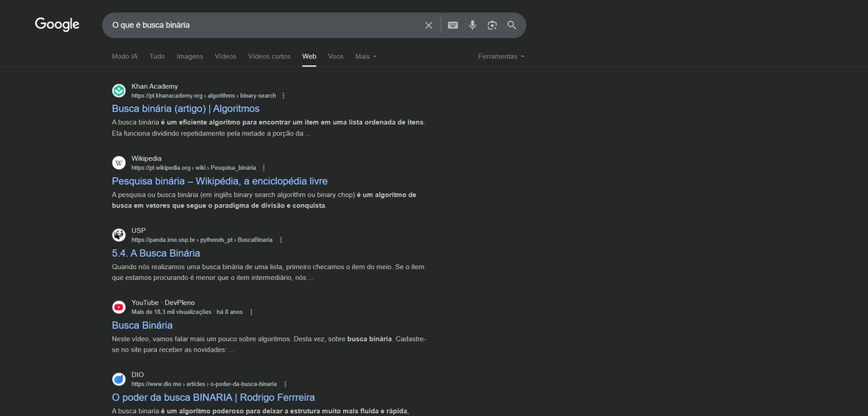Click 'Mais de 18,3 mil visualizações' text
Screen dimensions: 868x416
tap(171, 313)
